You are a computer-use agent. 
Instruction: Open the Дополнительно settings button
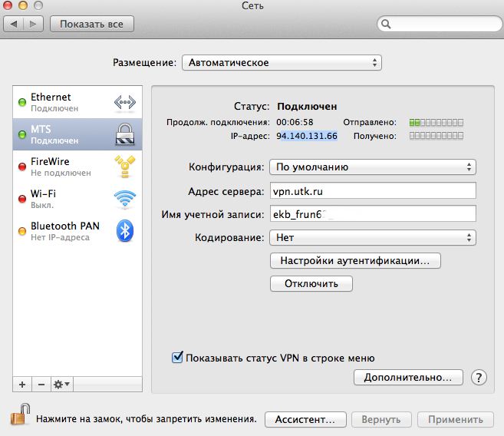point(408,378)
